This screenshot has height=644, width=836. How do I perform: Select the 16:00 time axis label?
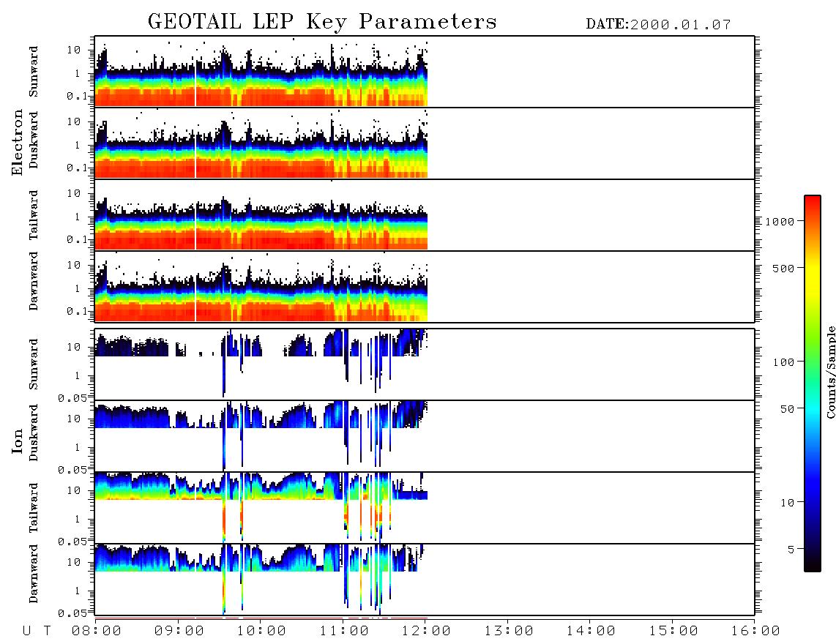pos(755,631)
